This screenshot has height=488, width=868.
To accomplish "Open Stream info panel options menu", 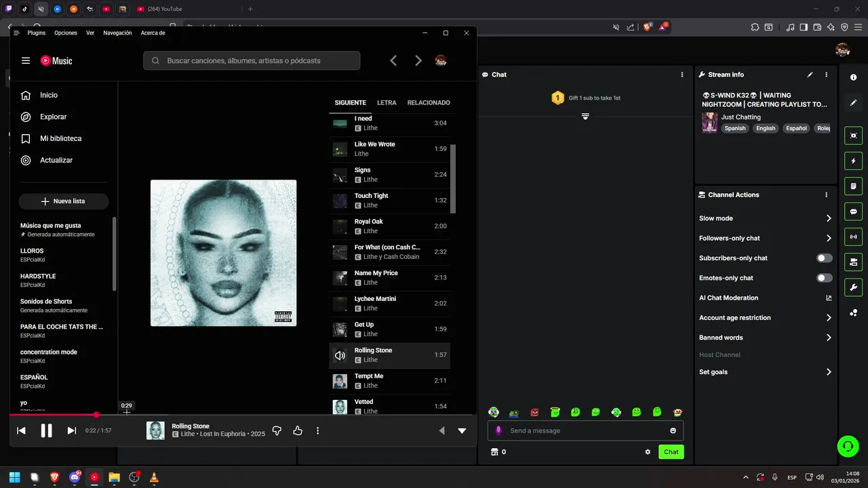I will click(x=826, y=75).
